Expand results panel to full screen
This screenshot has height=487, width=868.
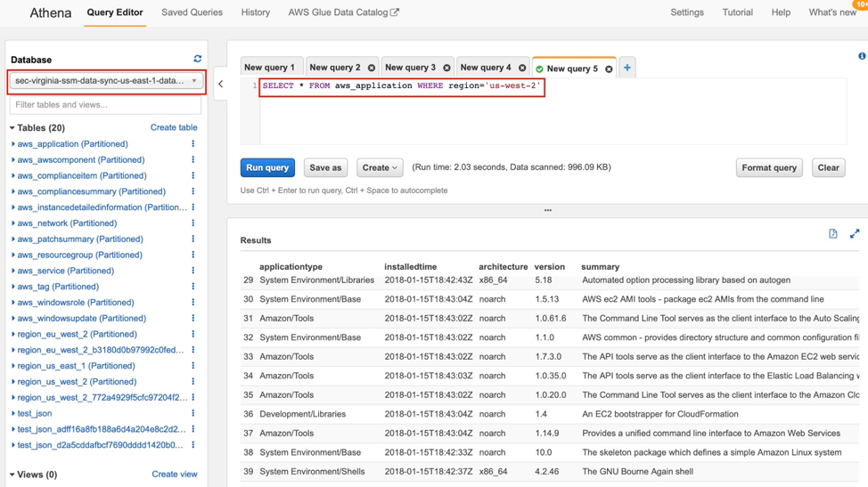pyautogui.click(x=855, y=234)
